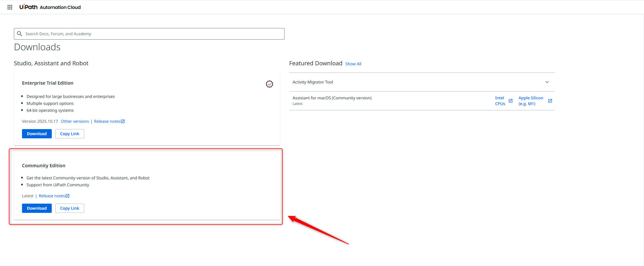Click 'Multiple support options' bullet text
The height and width of the screenshot is (266, 644).
coord(50,103)
